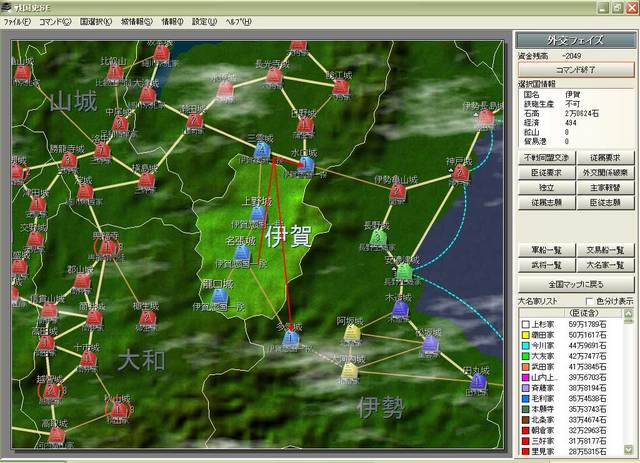Click the 主家鞍替 button
The image size is (640, 463).
[x=605, y=188]
